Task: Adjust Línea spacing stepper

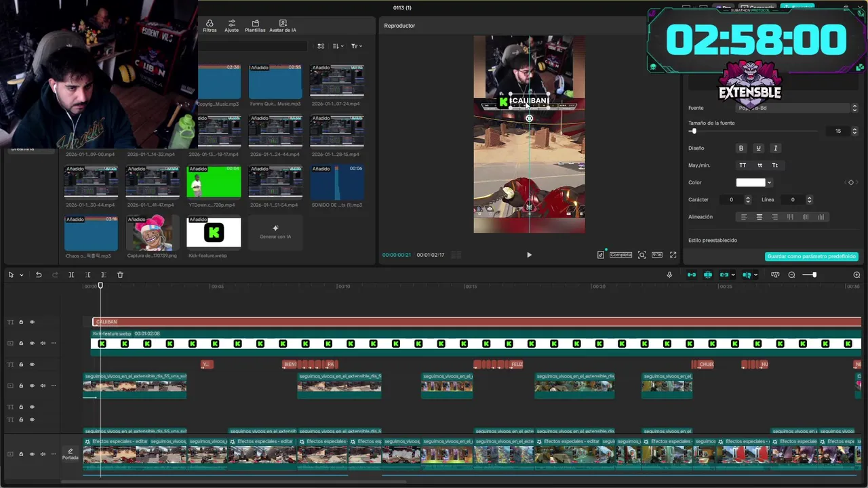Action: [x=809, y=199]
